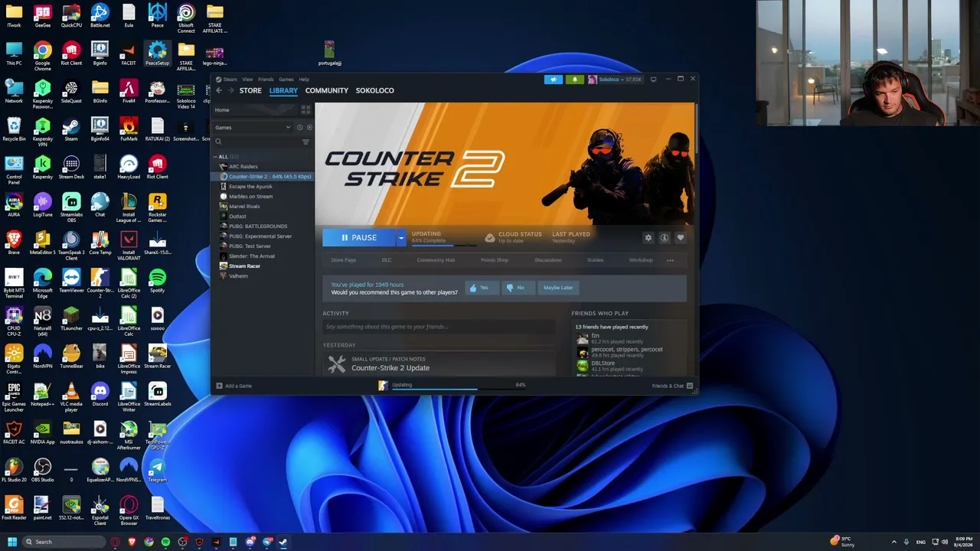This screenshot has height=551, width=980.
Task: Open Steam Big Picture mode icon
Action: click(653, 79)
